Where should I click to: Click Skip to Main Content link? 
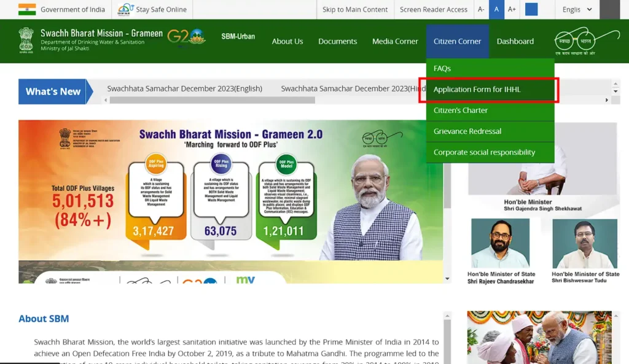(x=355, y=9)
